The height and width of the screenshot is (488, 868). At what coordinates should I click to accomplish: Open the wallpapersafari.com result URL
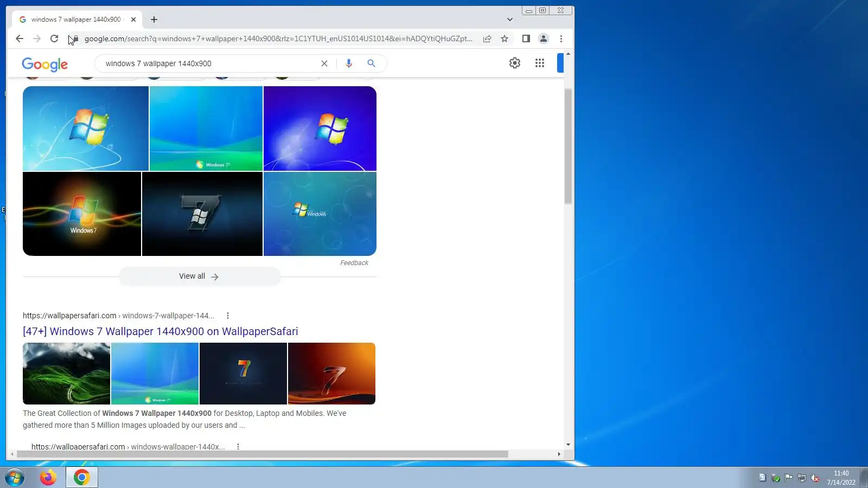click(118, 316)
